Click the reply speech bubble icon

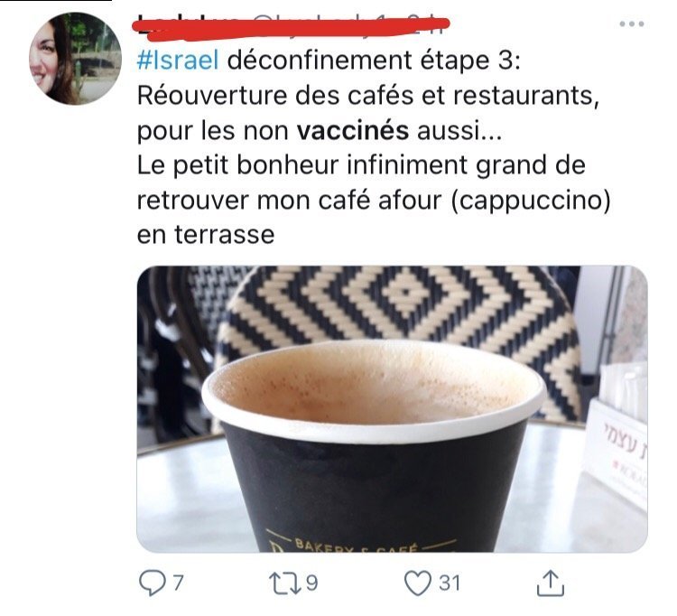152,583
